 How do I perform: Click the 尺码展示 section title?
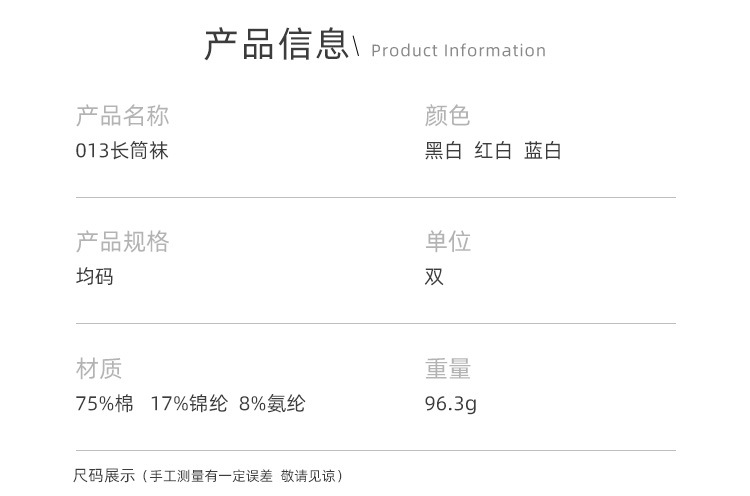(x=103, y=475)
